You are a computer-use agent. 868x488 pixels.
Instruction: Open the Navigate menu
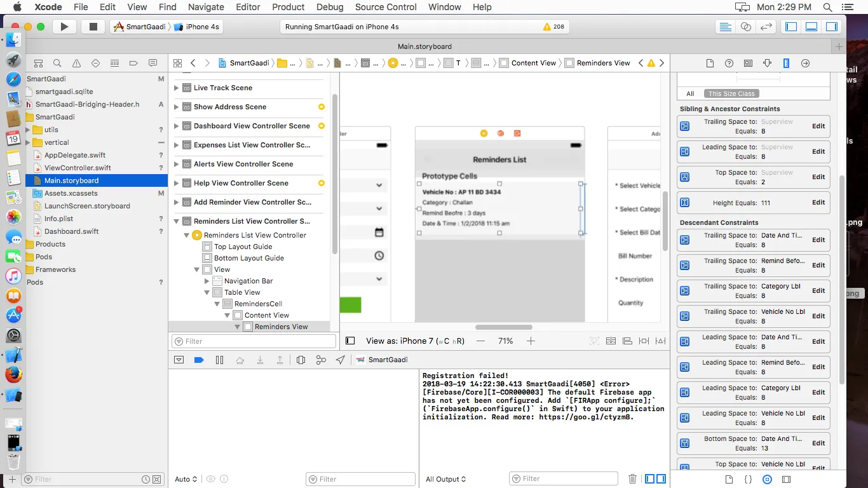click(x=206, y=7)
